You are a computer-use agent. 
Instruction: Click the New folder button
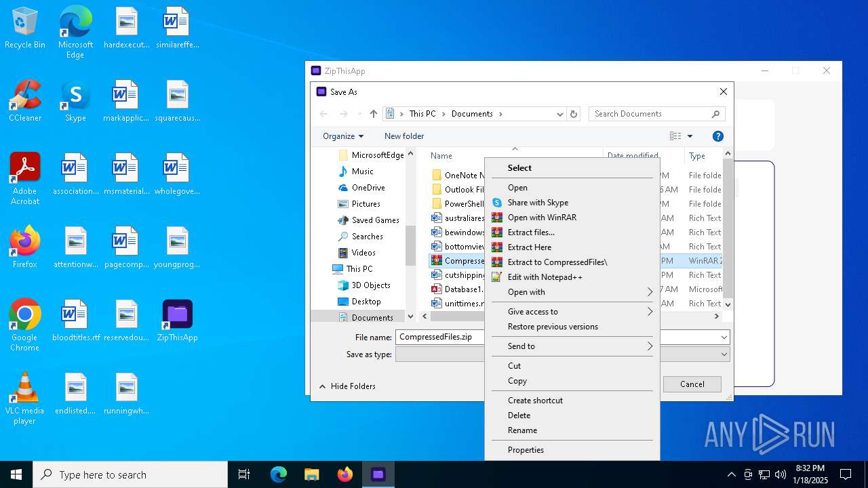click(404, 136)
